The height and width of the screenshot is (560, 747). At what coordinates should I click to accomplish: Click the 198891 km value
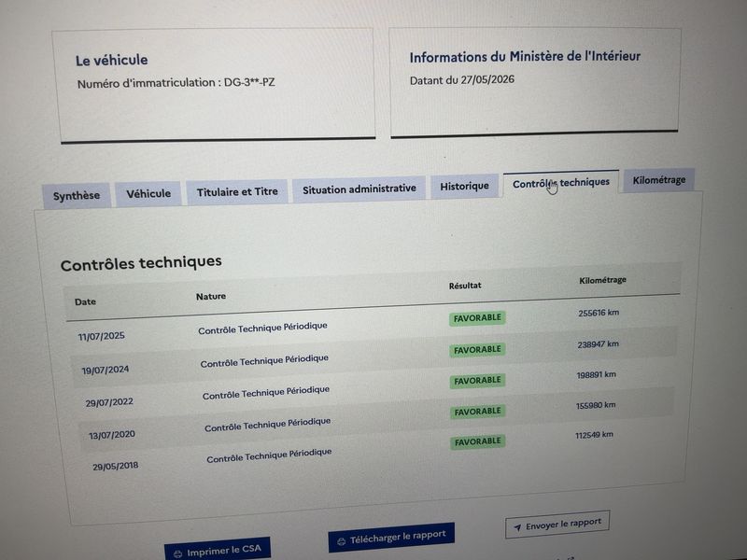pos(596,375)
